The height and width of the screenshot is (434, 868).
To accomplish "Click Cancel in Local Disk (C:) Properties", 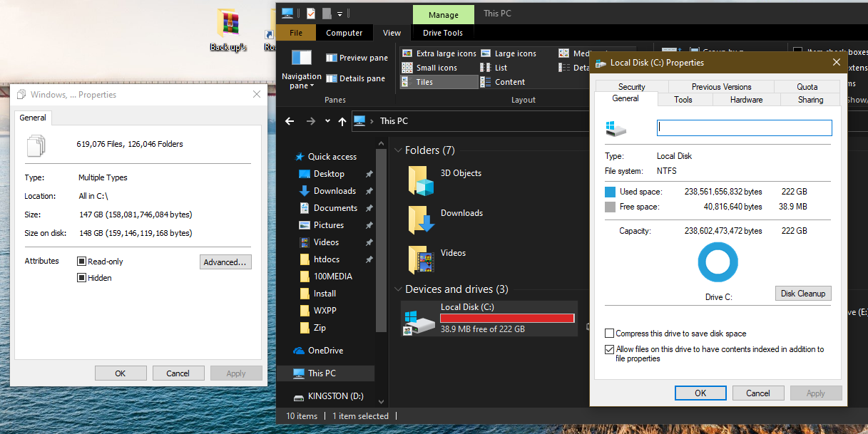I will point(758,393).
